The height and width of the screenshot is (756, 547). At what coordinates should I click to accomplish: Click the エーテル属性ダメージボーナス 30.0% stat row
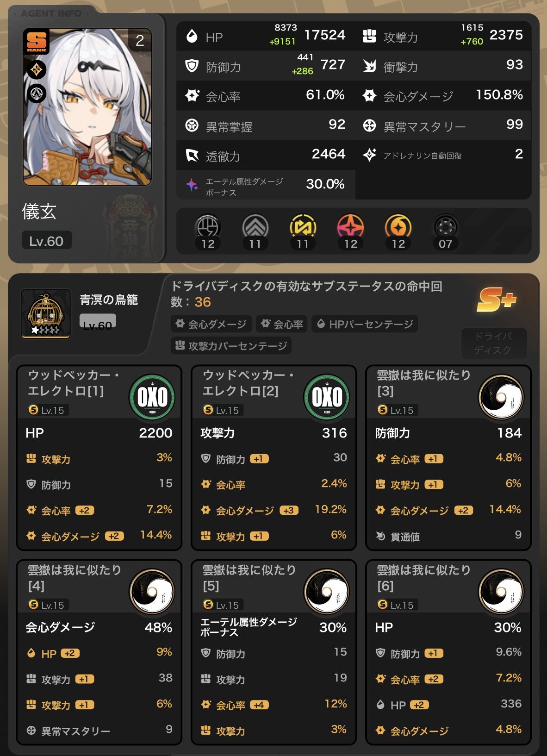[266, 185]
